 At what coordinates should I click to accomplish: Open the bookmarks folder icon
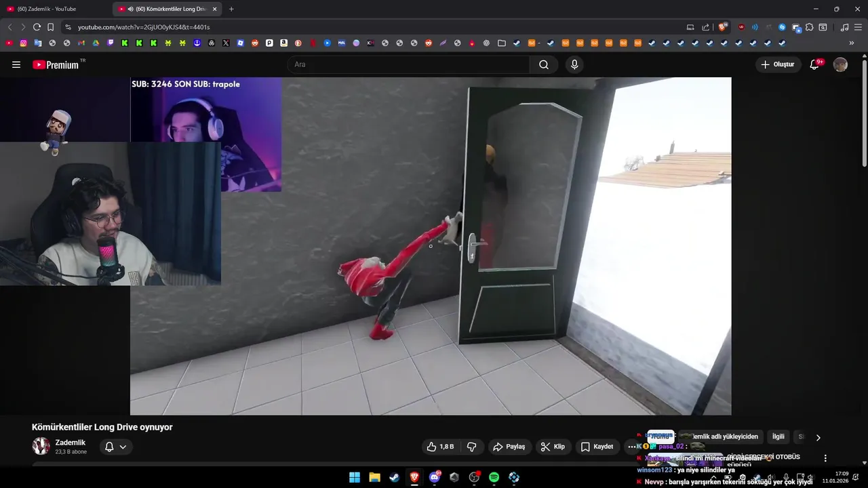502,43
